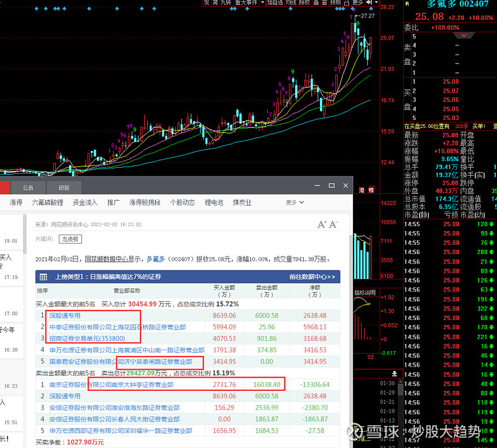Screen dimensions: 497x448
Task: Select the 01-29 date entry
Action: point(387,393)
